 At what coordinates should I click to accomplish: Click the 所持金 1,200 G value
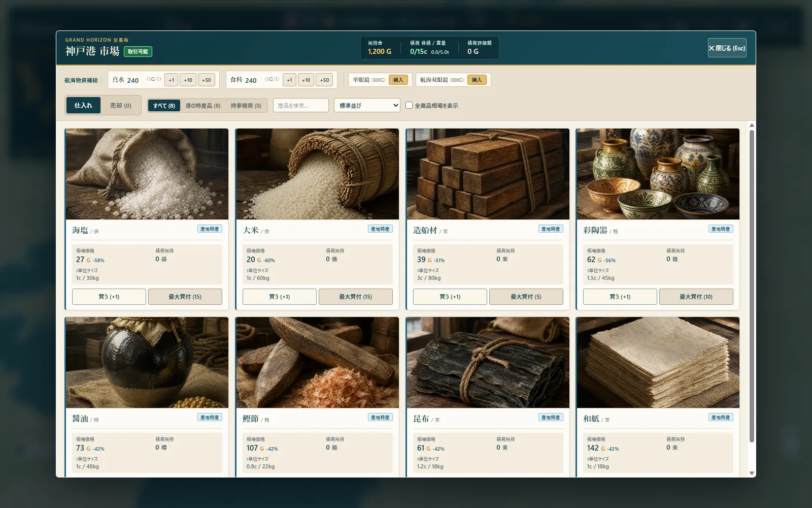click(x=380, y=51)
